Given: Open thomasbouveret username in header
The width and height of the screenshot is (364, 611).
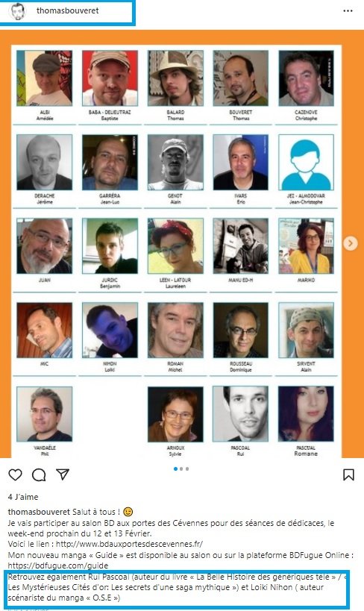Looking at the screenshot, I should [x=68, y=11].
